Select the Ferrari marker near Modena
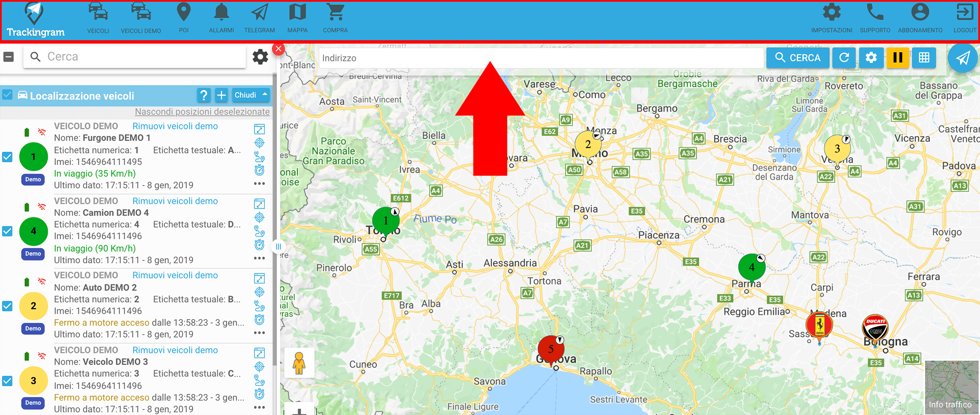This screenshot has width=980, height=415. click(819, 327)
